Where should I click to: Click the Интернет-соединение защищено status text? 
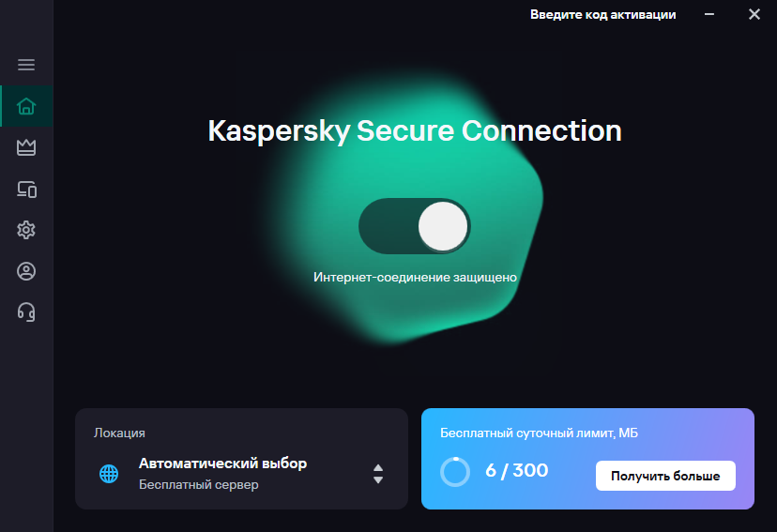[415, 278]
